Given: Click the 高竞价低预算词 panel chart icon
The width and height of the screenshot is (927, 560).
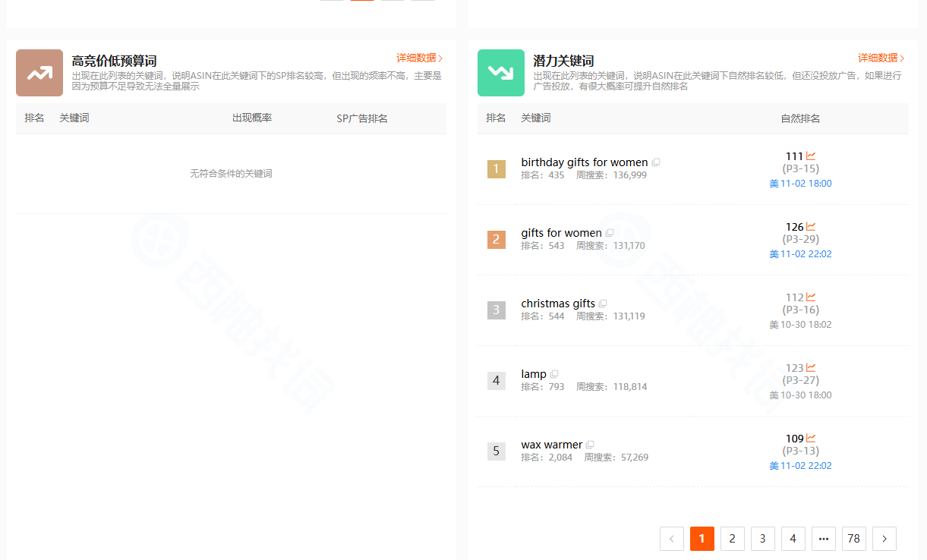Looking at the screenshot, I should pos(39,73).
